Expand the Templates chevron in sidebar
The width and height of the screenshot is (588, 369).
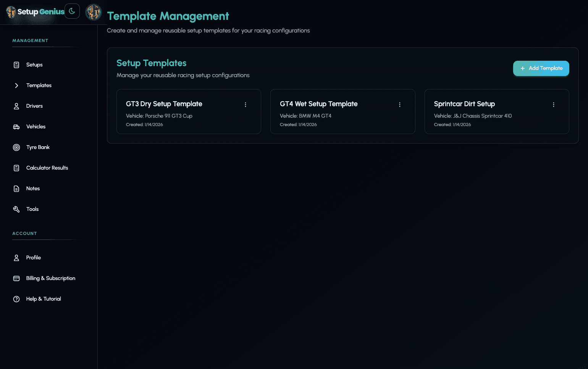16,86
